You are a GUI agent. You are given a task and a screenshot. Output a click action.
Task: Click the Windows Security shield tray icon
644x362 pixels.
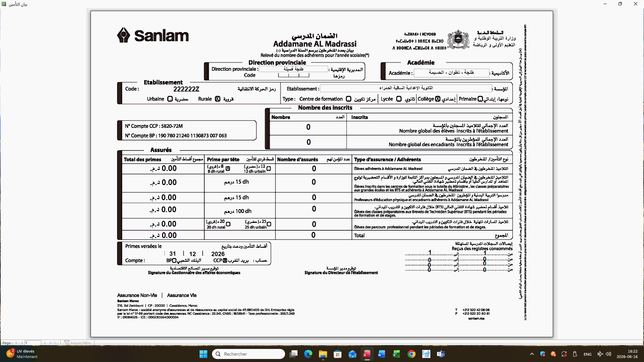coord(543,354)
